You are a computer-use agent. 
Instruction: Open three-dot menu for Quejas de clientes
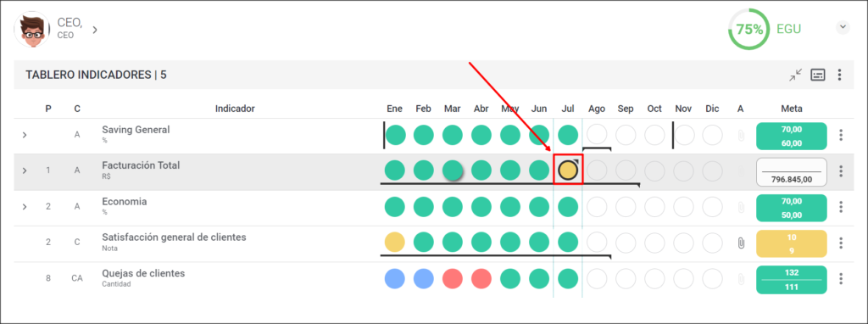(841, 278)
